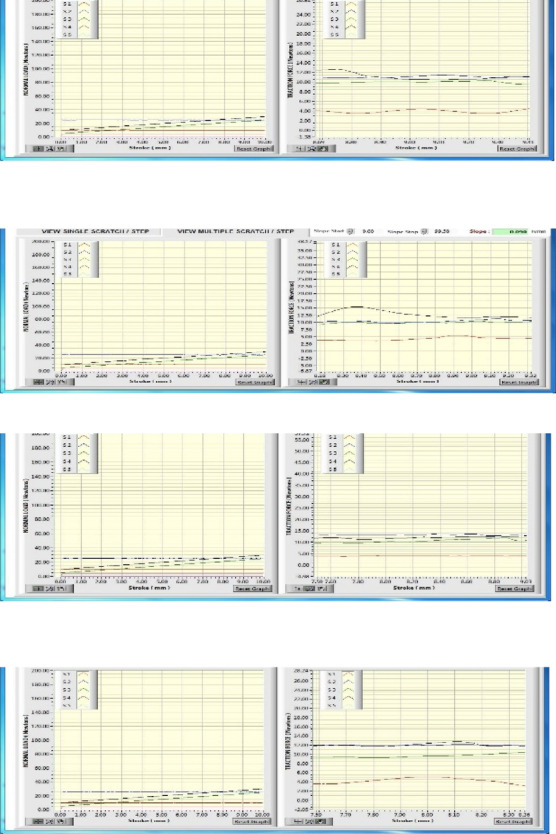Click the Slope Start increment stepper
This screenshot has width=556, height=834.
(x=350, y=231)
